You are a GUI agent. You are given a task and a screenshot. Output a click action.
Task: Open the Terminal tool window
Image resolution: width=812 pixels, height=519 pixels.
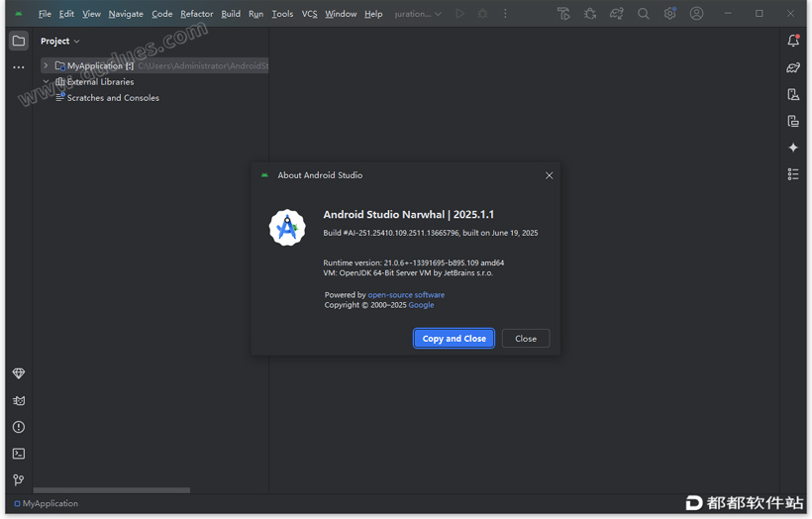click(x=19, y=454)
